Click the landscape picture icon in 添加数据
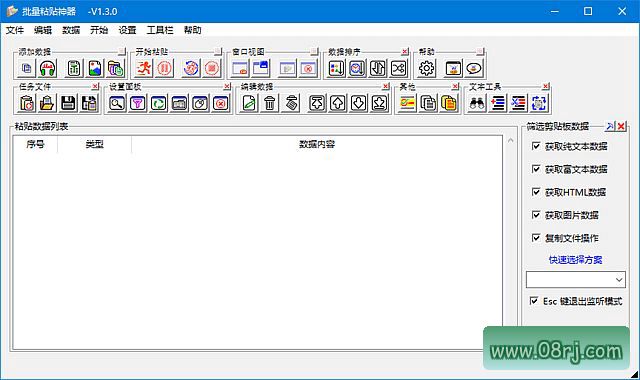The width and height of the screenshot is (640, 380). point(95,68)
